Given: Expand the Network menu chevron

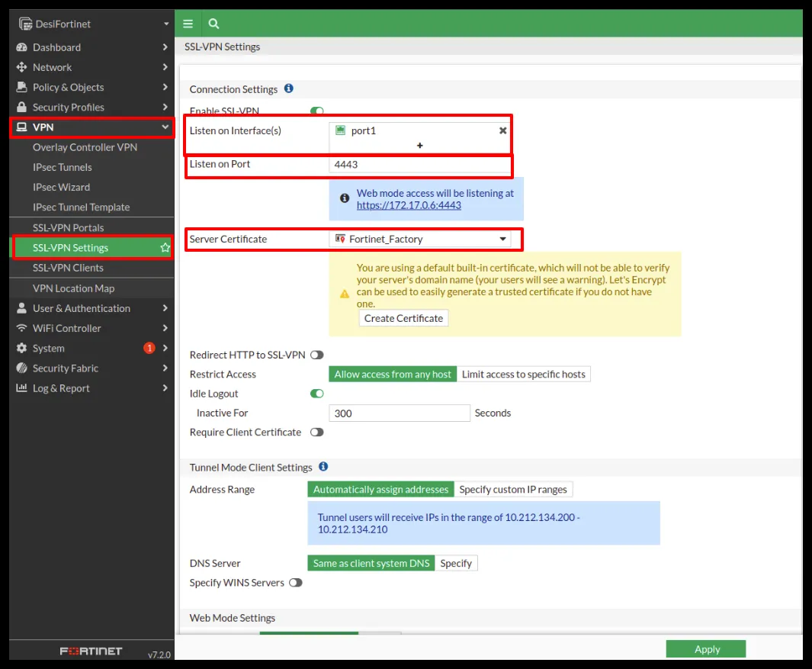Looking at the screenshot, I should click(x=165, y=67).
